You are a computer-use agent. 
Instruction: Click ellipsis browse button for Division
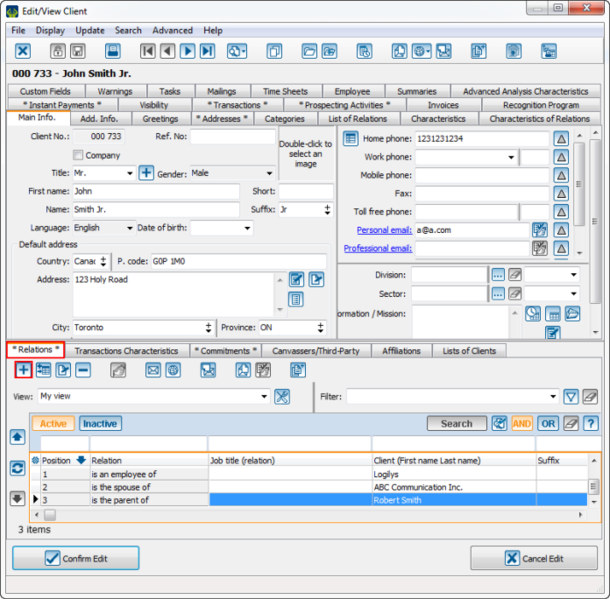tap(498, 275)
